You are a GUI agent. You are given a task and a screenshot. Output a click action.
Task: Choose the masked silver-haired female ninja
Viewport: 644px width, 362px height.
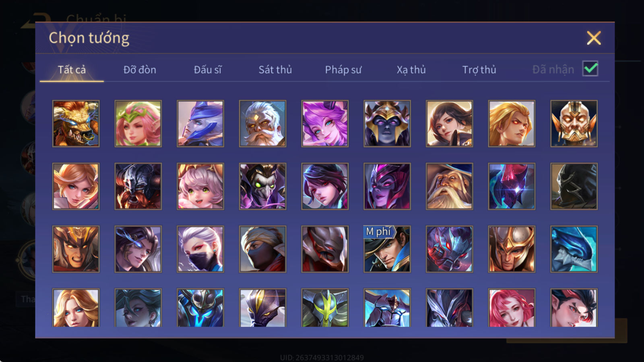[200, 249]
